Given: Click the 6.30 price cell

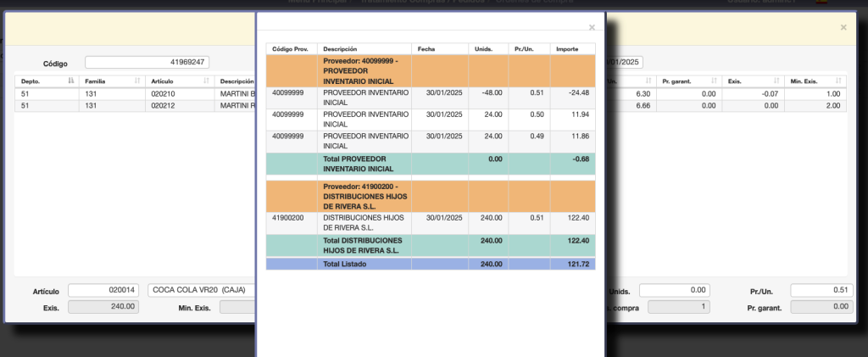Looking at the screenshot, I should [630, 94].
